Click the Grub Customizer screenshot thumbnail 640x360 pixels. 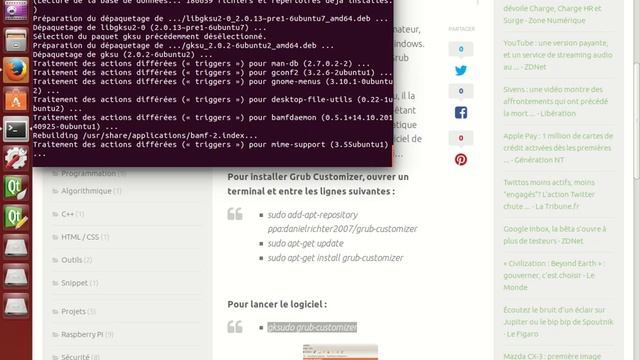pyautogui.click(x=340, y=352)
